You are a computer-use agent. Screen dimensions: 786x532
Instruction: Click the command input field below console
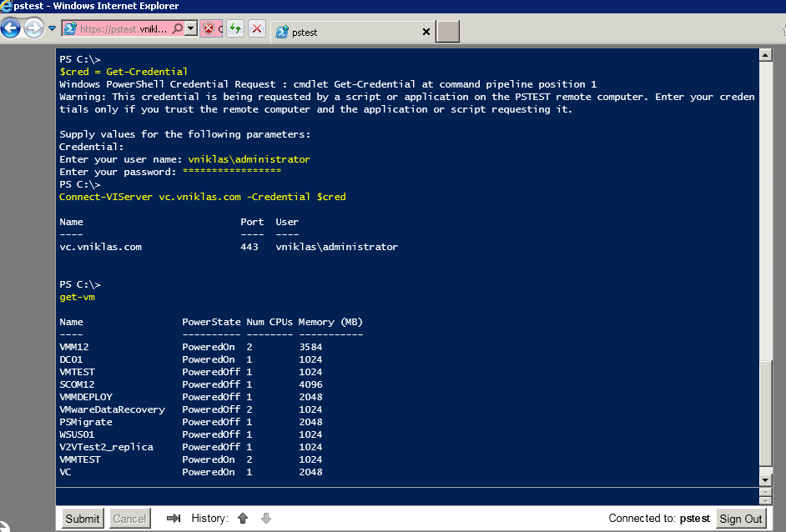(x=407, y=496)
